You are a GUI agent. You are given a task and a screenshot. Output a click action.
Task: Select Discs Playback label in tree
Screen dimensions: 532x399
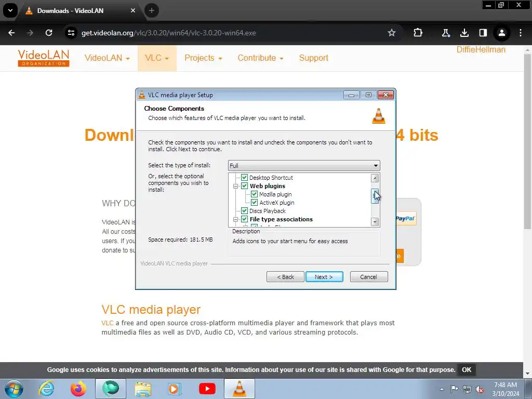tap(268, 211)
